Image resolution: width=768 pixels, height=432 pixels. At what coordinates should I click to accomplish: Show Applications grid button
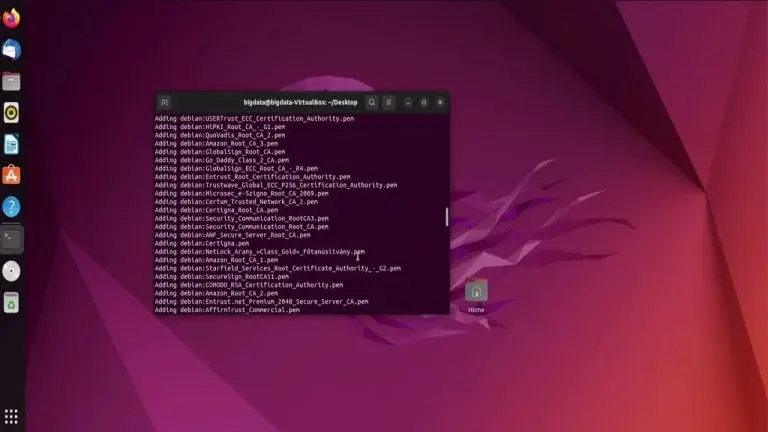11,416
